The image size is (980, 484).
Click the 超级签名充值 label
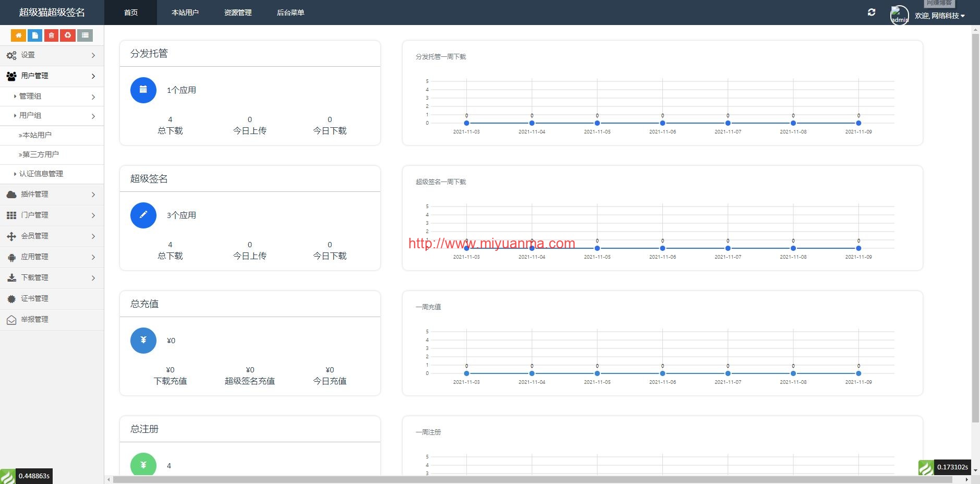coord(250,381)
